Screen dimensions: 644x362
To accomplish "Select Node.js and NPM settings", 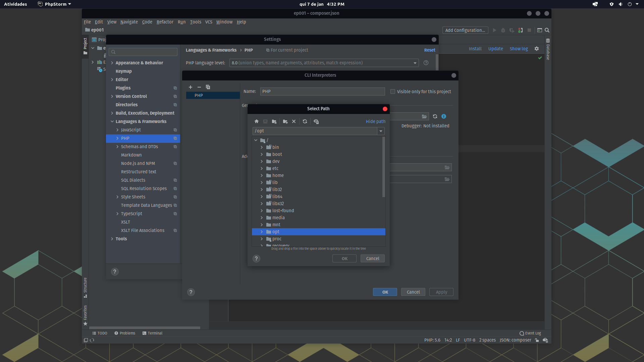I will pos(138,163).
